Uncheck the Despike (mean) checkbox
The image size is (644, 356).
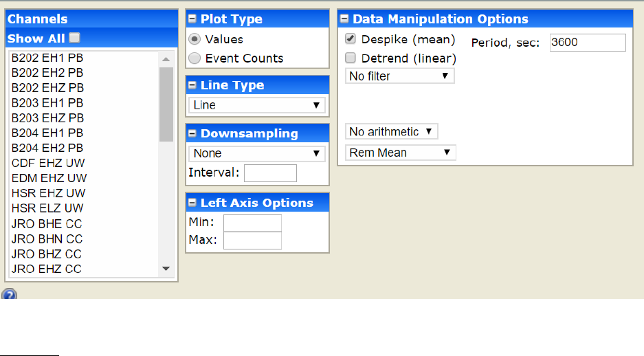pyautogui.click(x=351, y=39)
